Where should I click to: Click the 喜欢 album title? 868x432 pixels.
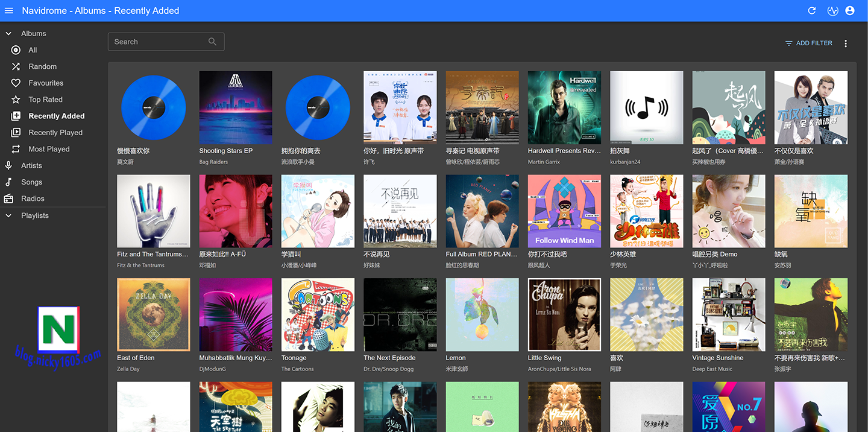[617, 358]
